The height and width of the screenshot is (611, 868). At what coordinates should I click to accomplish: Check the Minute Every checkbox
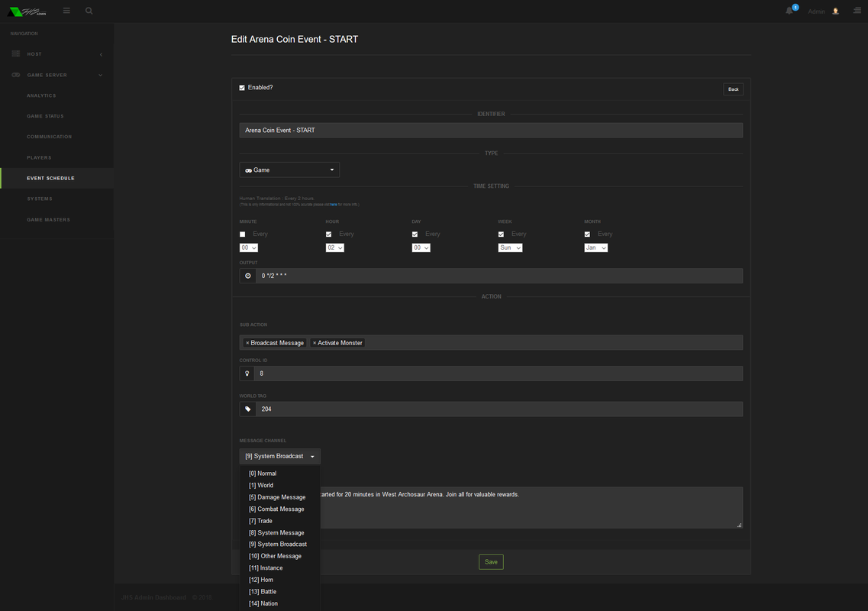coord(243,234)
